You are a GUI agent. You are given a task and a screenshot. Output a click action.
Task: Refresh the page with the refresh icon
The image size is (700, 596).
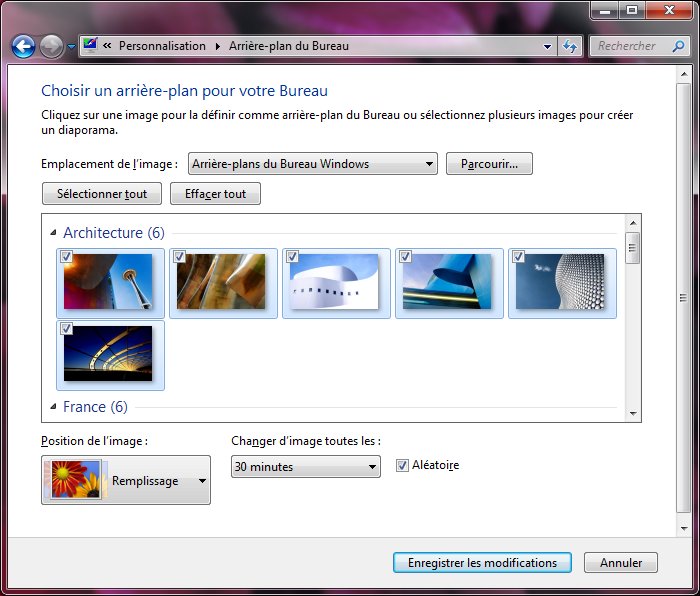(x=570, y=46)
